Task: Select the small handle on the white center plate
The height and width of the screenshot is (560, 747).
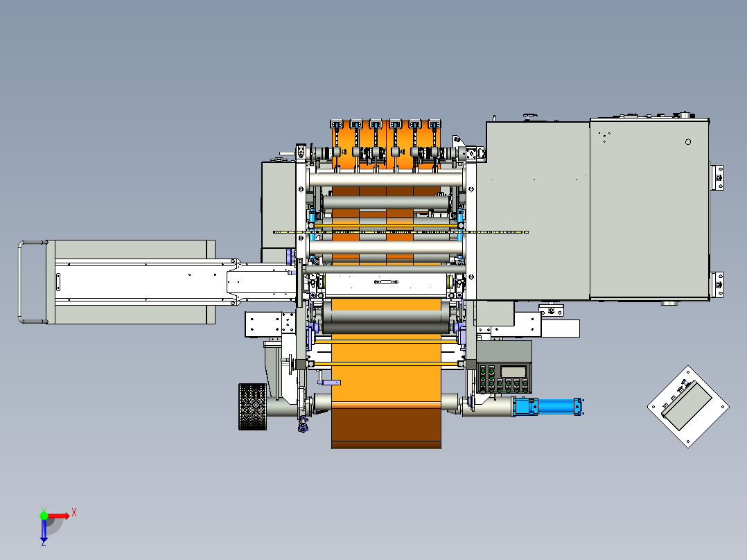Action: (x=386, y=282)
